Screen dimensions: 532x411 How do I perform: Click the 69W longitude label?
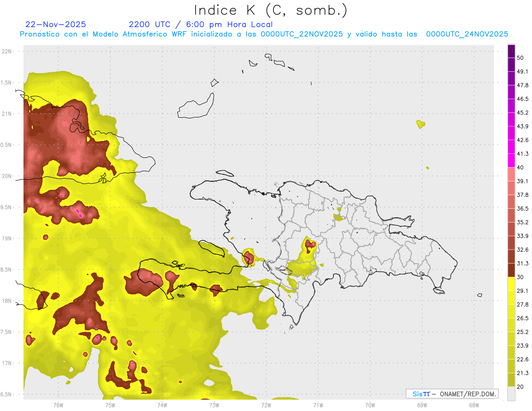coord(422,405)
